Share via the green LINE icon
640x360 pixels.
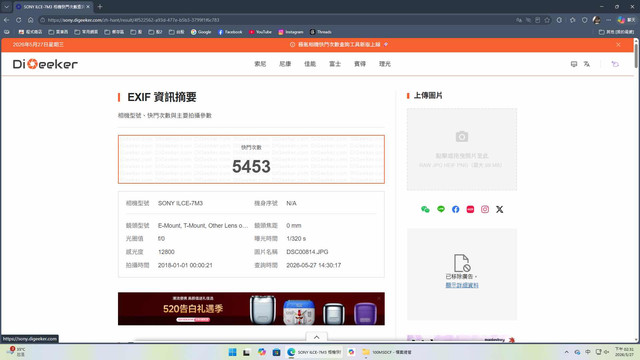(441, 209)
